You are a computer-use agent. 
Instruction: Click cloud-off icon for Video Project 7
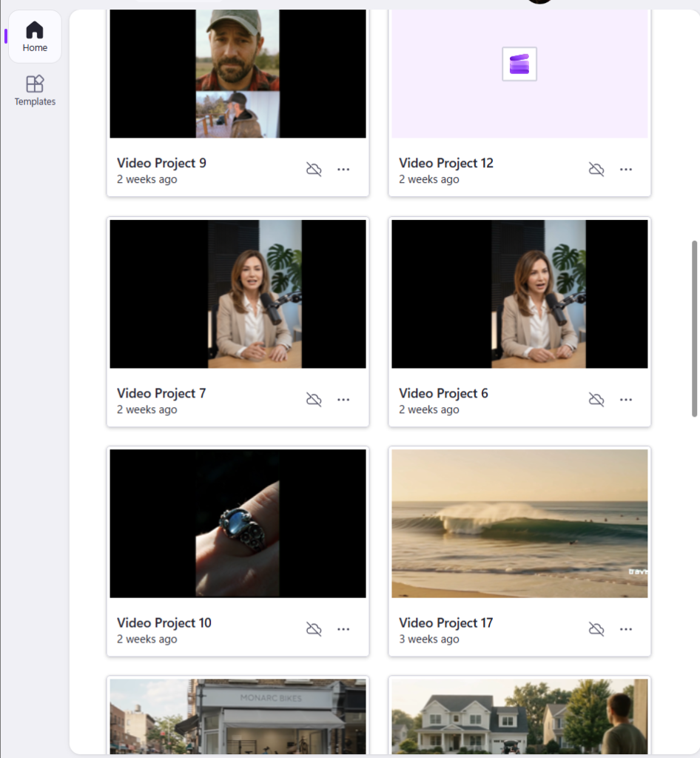[314, 399]
